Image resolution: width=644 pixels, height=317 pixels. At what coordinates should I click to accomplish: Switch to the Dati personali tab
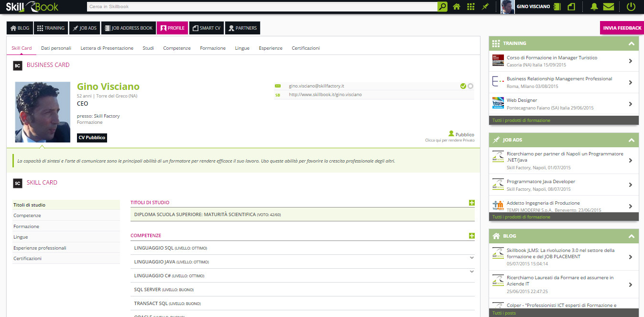[56, 48]
